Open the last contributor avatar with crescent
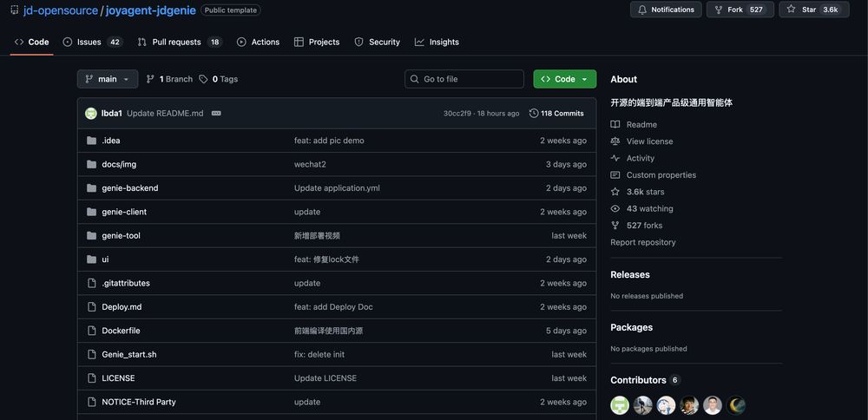This screenshot has width=868, height=420. [736, 405]
